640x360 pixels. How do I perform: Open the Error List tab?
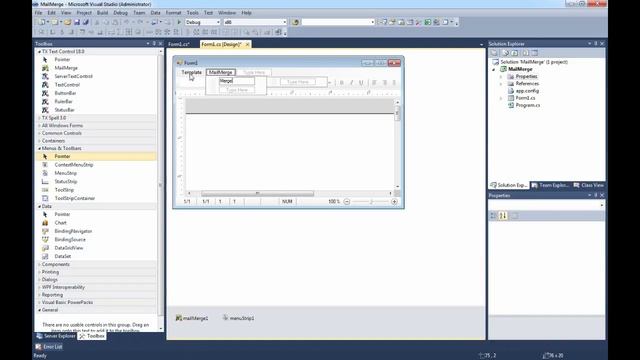coord(49,347)
